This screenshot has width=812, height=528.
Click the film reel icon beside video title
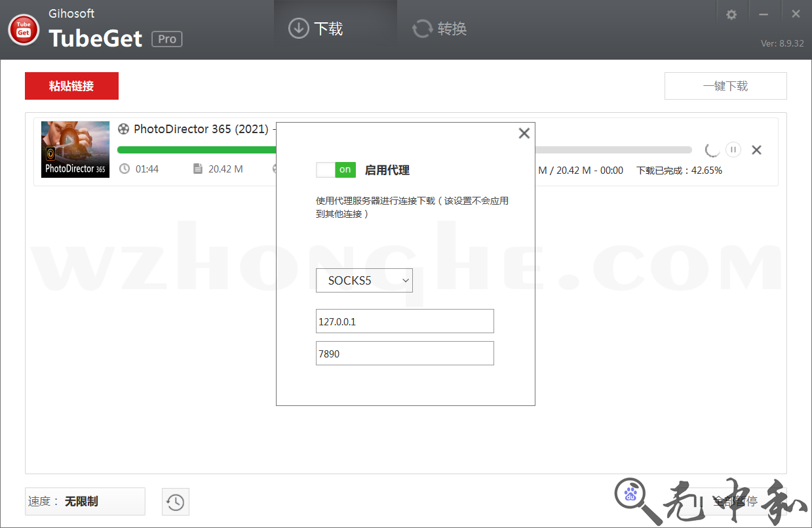[124, 129]
